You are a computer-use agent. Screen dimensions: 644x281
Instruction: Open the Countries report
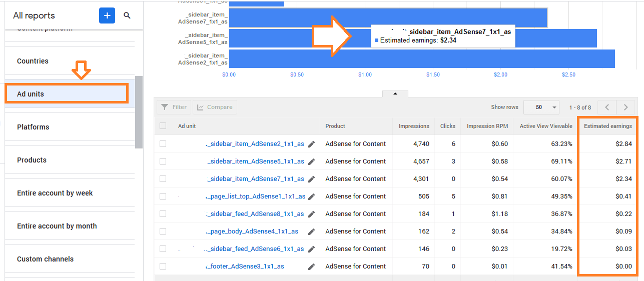[x=70, y=61]
